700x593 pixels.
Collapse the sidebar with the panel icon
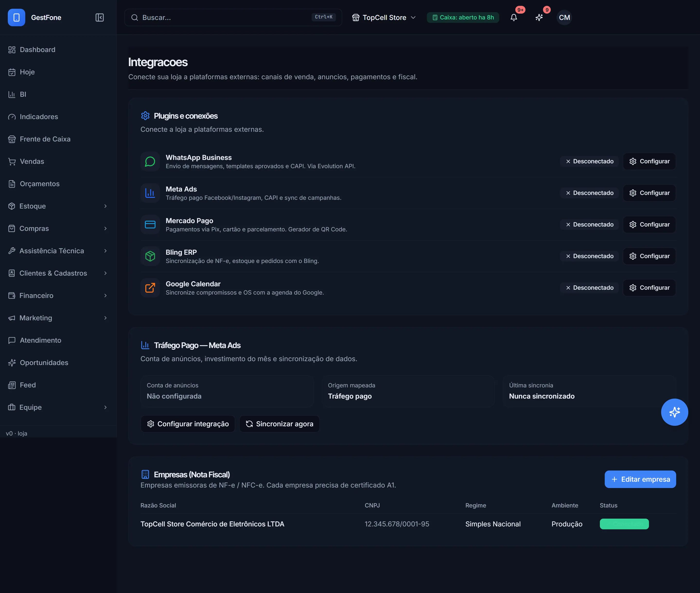[99, 17]
